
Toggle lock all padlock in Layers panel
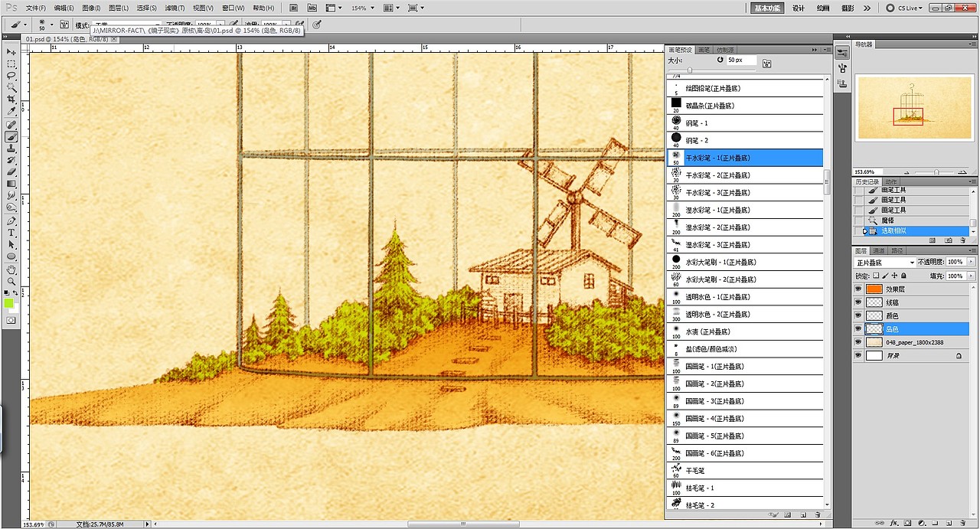coord(903,276)
